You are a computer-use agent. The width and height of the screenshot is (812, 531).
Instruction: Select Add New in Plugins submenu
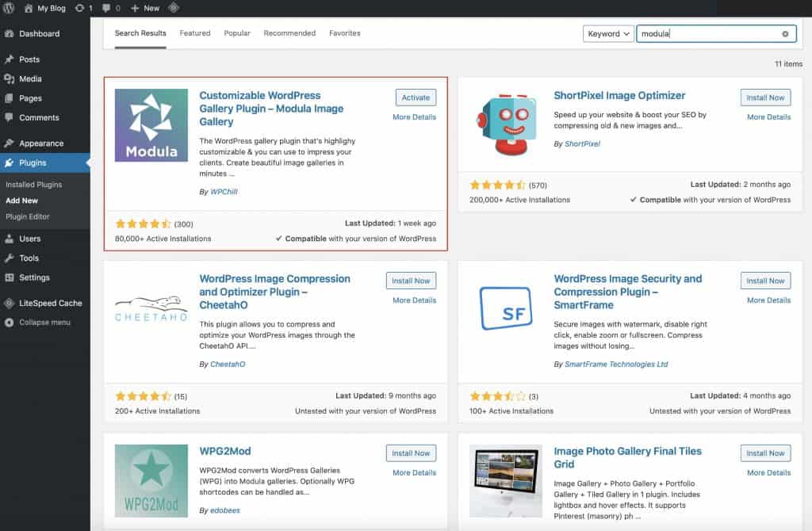[21, 201]
